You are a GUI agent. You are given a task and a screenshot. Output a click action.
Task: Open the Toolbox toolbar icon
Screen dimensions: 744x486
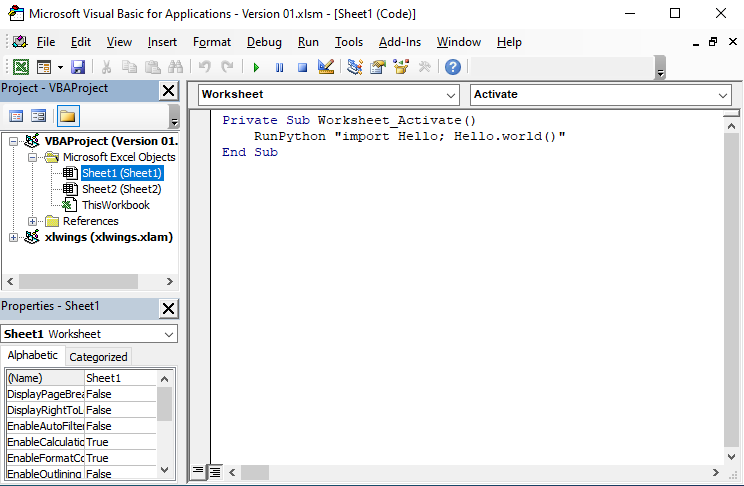424,67
